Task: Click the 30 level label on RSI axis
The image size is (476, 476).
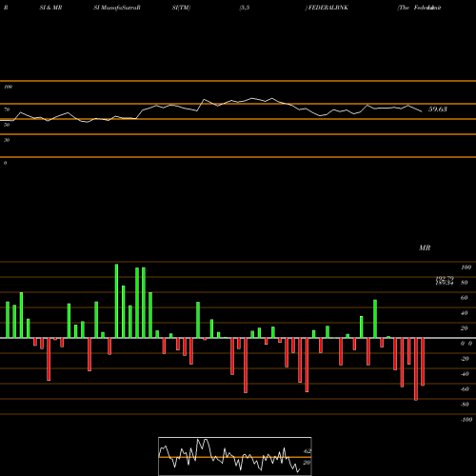Action: coord(7,140)
